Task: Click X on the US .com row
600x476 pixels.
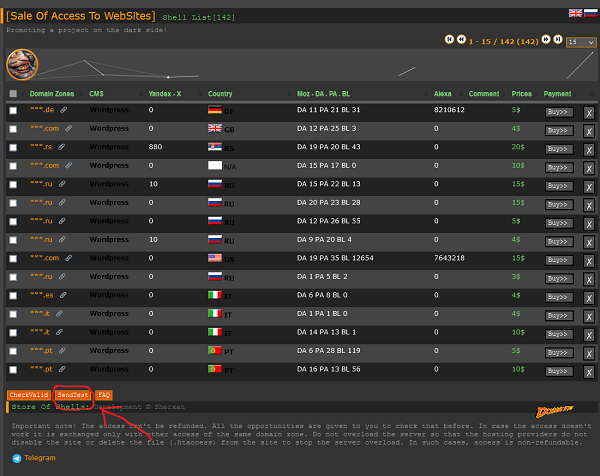Action: (x=589, y=261)
